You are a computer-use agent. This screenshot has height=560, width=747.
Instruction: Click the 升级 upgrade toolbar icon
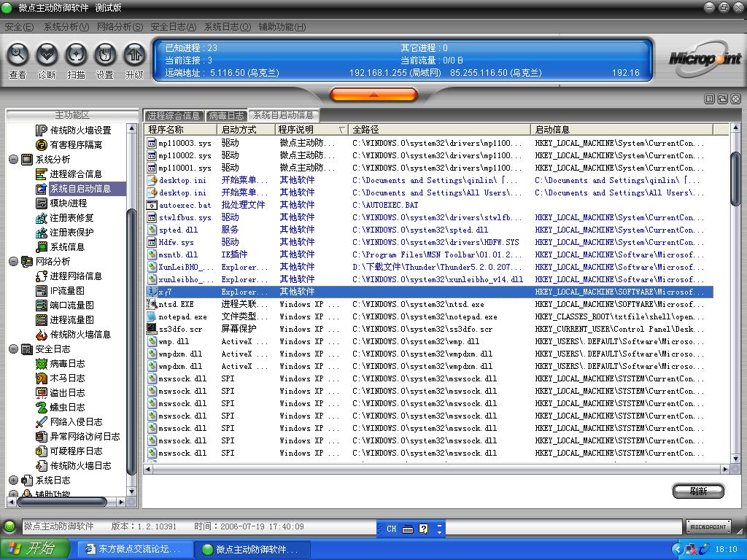click(134, 54)
